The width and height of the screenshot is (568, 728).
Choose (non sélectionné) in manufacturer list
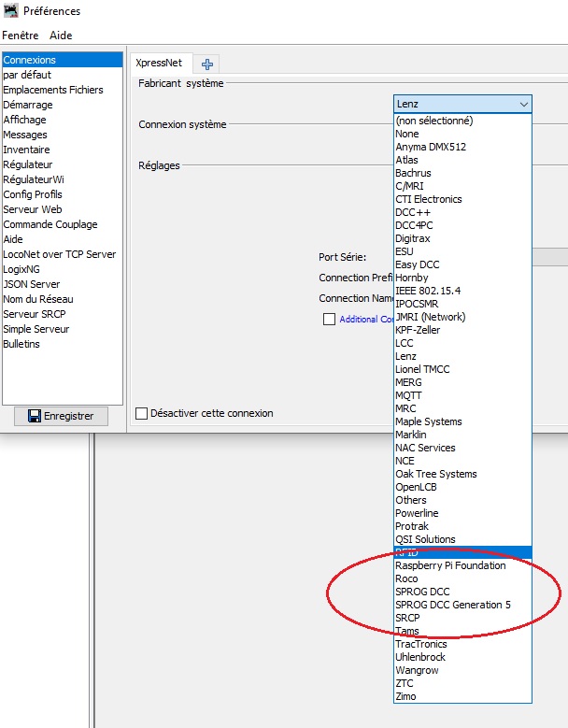(462, 121)
